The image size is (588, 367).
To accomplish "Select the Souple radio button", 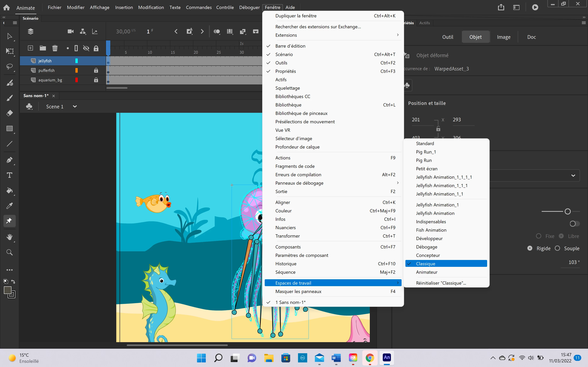I will [558, 248].
